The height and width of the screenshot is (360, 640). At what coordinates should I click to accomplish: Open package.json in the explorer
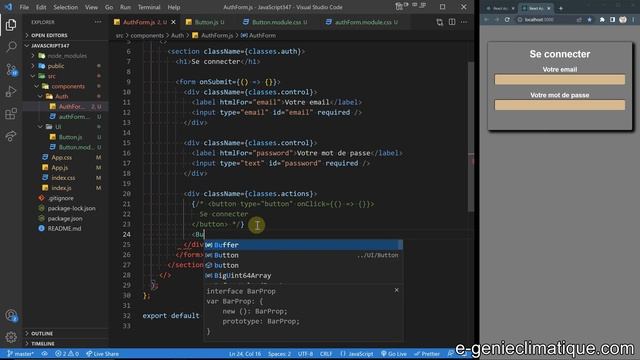pos(65,218)
